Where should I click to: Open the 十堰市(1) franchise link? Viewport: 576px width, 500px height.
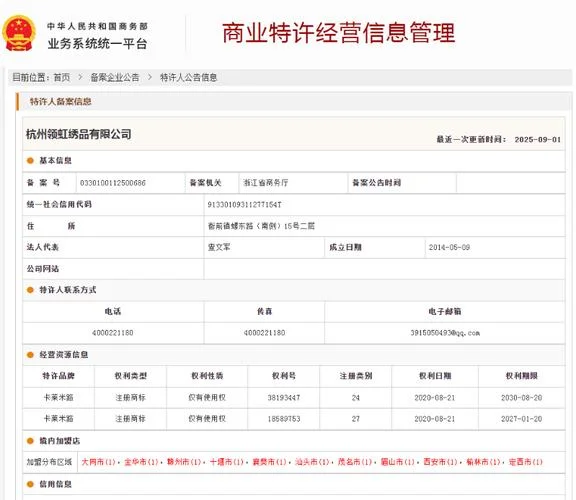227,462
